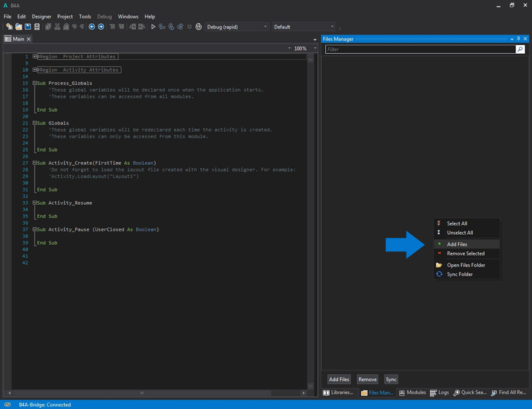The image size is (532, 409).
Task: Click the Sync button in Files Manager
Action: point(391,379)
